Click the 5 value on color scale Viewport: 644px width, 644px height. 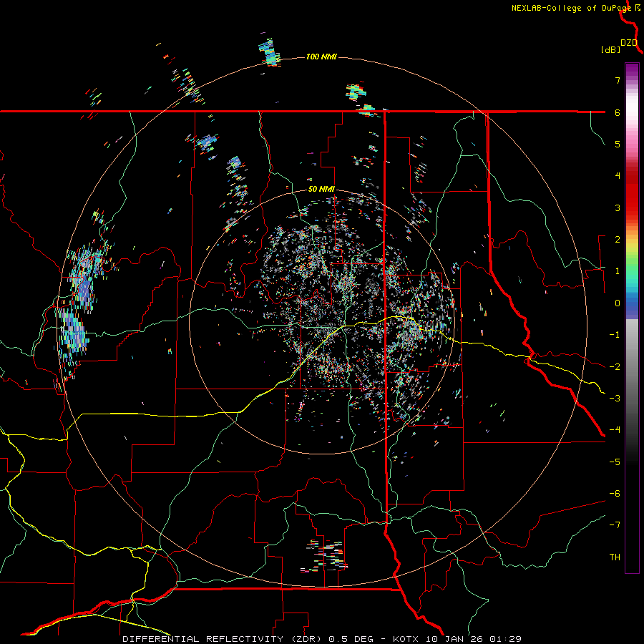click(x=618, y=144)
